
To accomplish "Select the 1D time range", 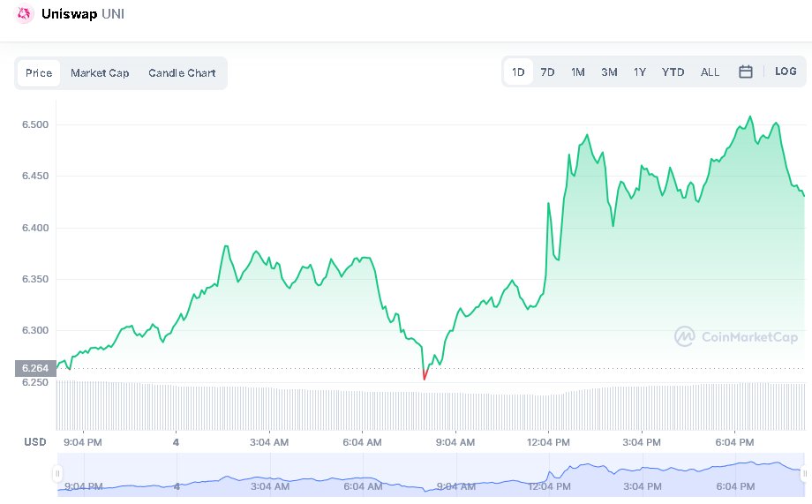I will coord(518,72).
